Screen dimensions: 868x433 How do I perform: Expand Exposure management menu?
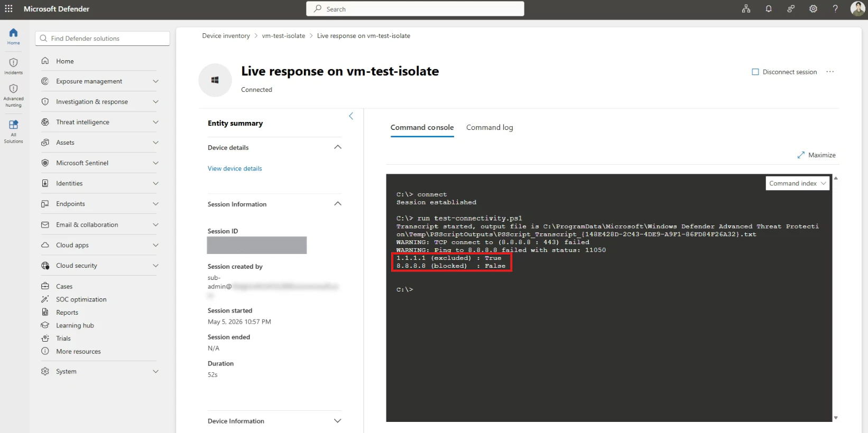coord(155,81)
